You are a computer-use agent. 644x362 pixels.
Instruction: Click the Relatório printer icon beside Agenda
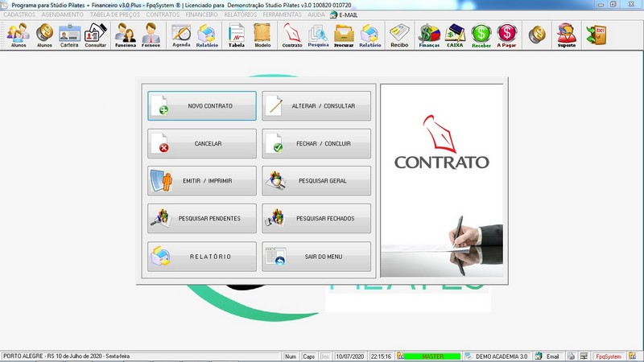(207, 35)
